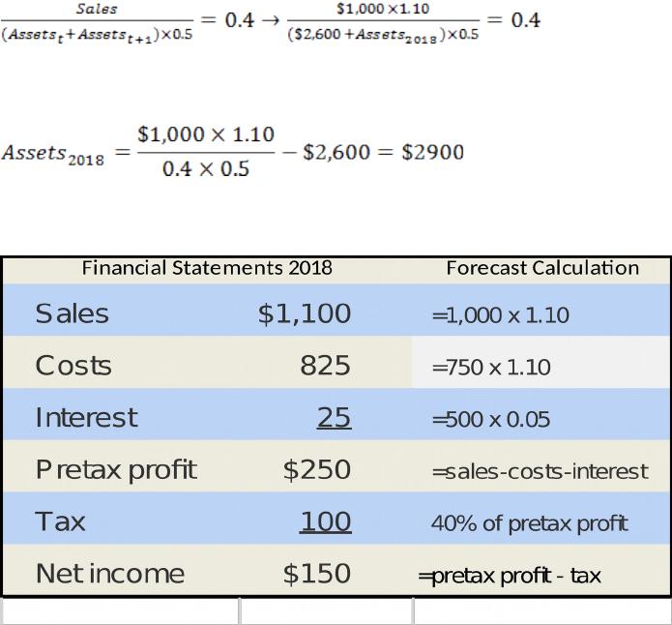This screenshot has height=625, width=672.
Task: Select the $1,100 sales value
Action: [x=305, y=313]
